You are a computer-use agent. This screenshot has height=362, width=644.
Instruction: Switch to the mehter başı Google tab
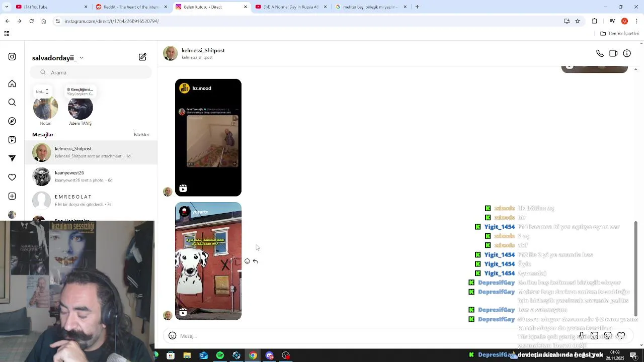[371, 7]
